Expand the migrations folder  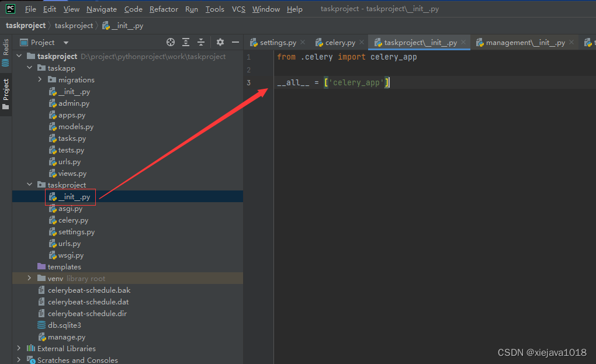click(x=40, y=79)
